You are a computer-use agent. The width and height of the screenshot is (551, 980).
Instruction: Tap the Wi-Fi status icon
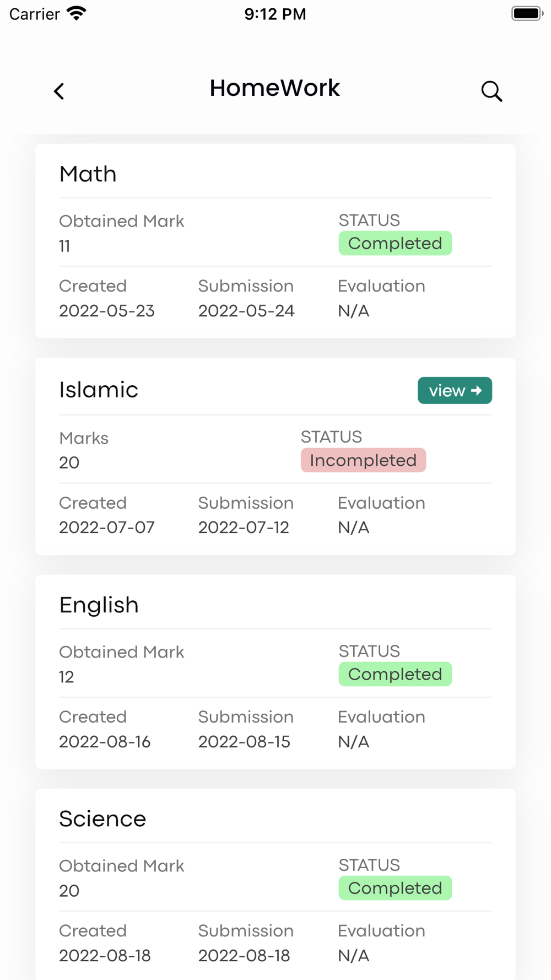click(77, 14)
